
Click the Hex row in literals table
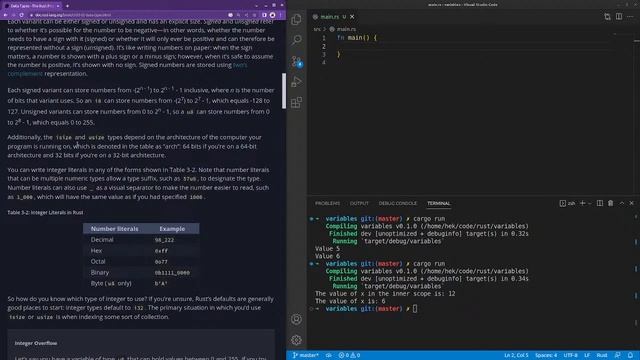tap(141, 251)
